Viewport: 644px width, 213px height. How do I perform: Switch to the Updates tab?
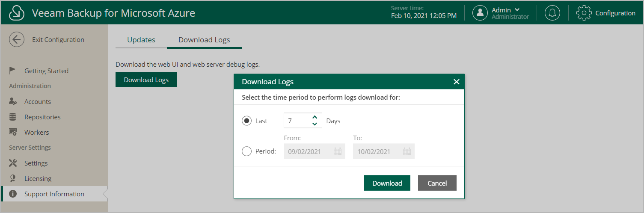(141, 40)
